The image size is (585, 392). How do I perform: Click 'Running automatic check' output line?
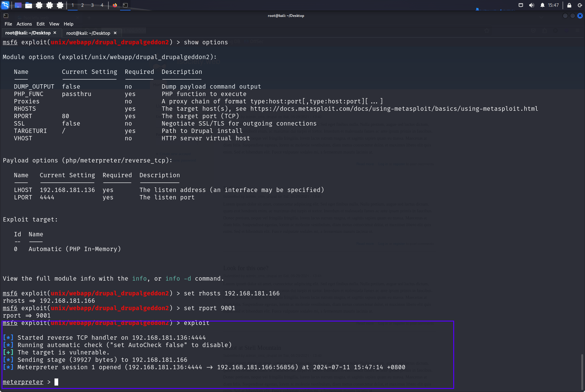coord(117,345)
